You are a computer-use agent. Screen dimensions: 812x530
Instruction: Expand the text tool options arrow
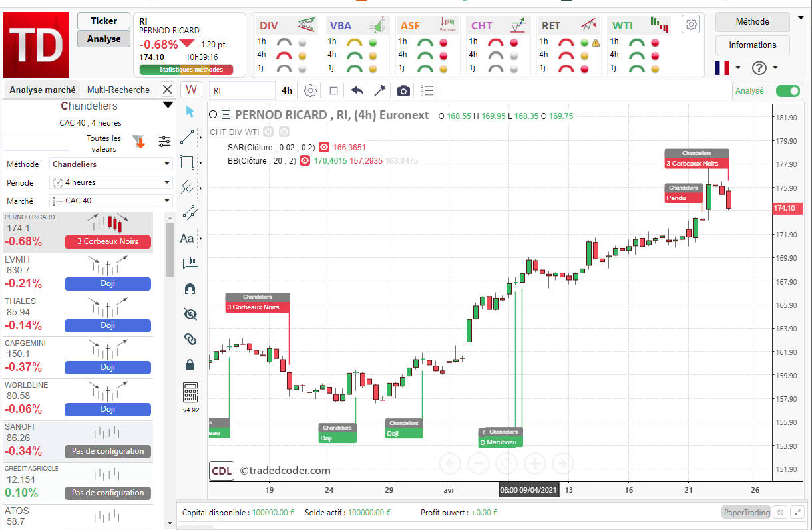click(200, 238)
